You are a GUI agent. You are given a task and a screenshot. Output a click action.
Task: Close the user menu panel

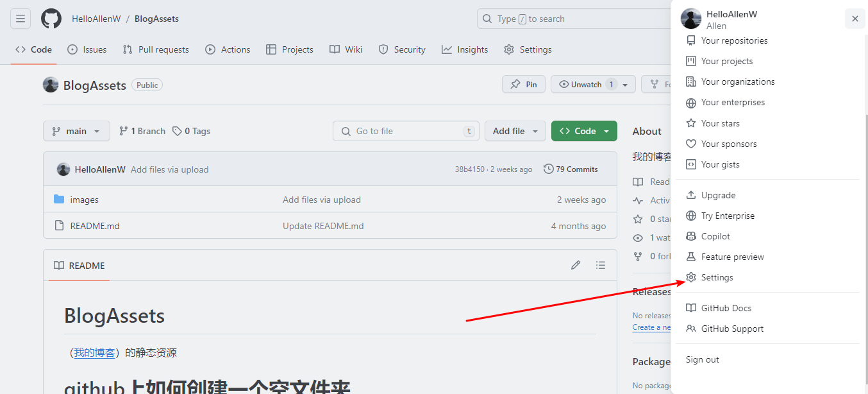click(x=855, y=19)
